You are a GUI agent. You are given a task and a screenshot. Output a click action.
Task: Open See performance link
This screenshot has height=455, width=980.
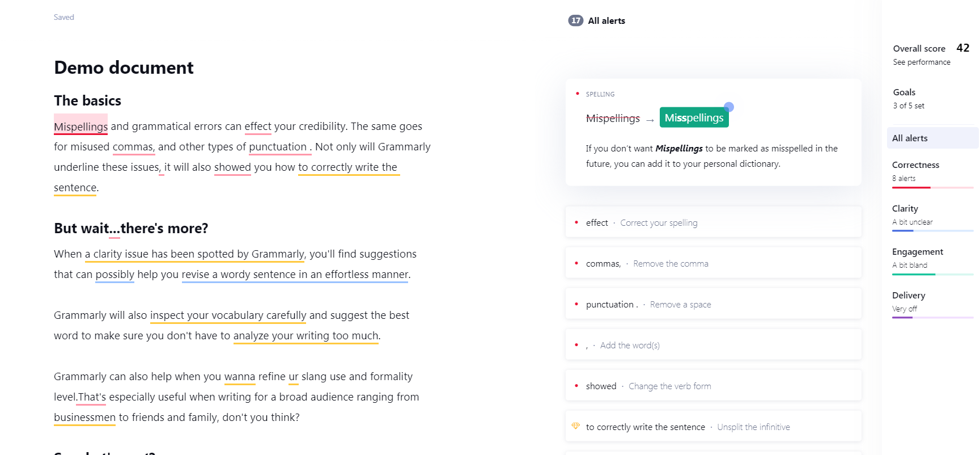pos(921,62)
